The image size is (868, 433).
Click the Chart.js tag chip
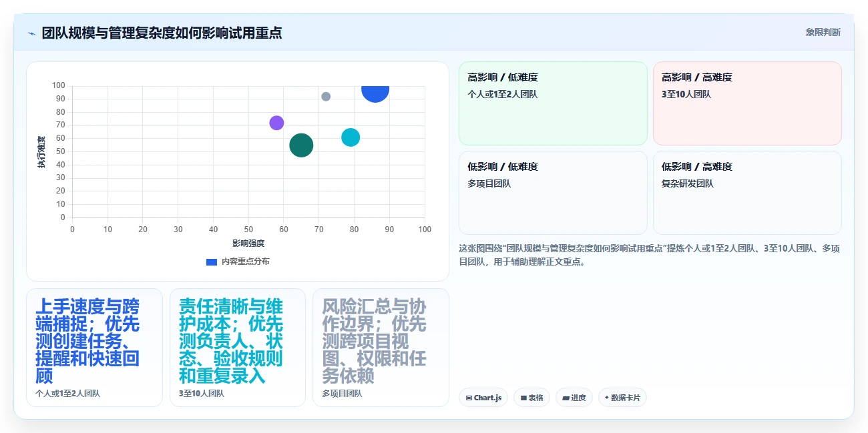483,398
